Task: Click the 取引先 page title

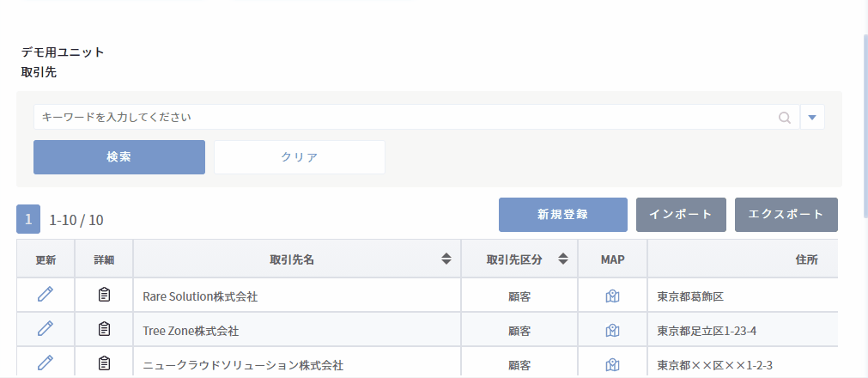Action: click(x=39, y=72)
